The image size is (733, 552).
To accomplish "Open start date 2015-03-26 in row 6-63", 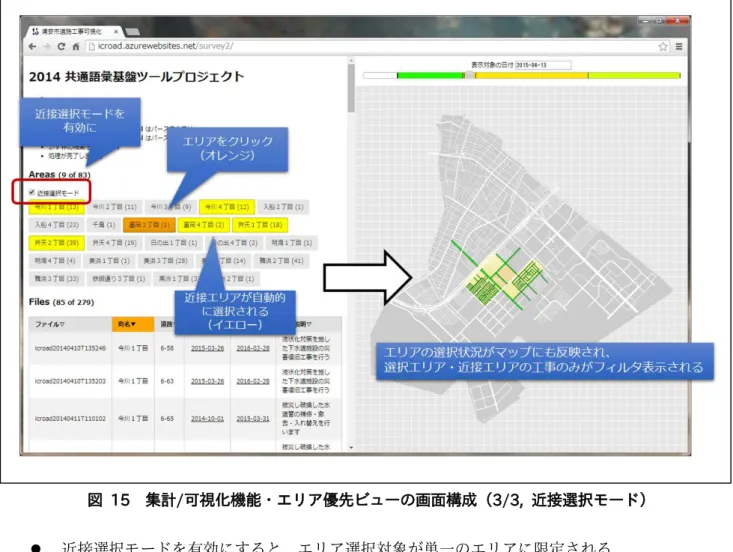I will (x=207, y=381).
